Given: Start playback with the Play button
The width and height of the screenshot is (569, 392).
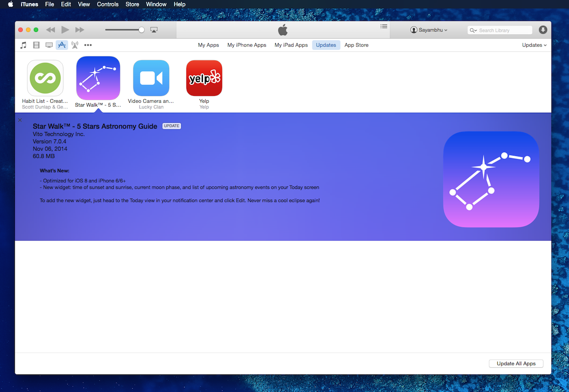Looking at the screenshot, I should tap(65, 30).
